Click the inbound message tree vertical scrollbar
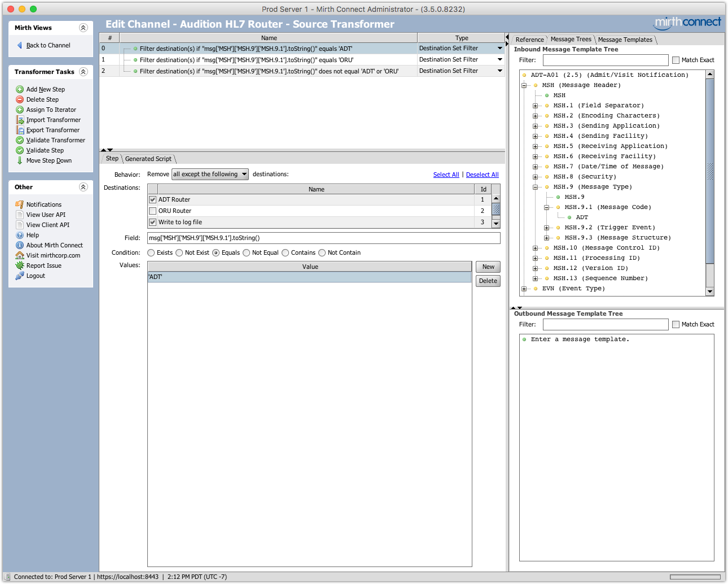The width and height of the screenshot is (728, 584). coord(710,182)
